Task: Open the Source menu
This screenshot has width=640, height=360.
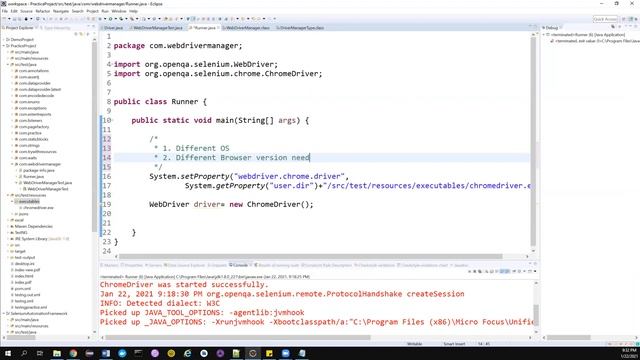Action: [x=26, y=11]
